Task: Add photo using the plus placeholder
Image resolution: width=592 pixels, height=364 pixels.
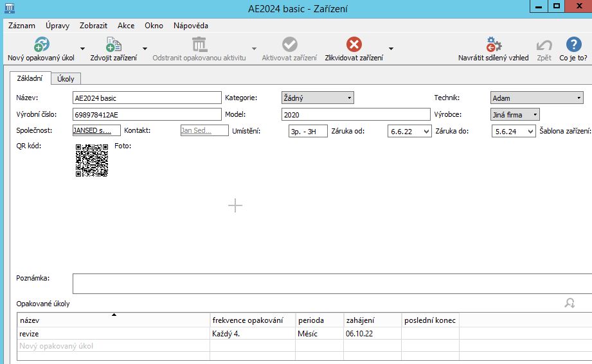Action: (x=235, y=205)
